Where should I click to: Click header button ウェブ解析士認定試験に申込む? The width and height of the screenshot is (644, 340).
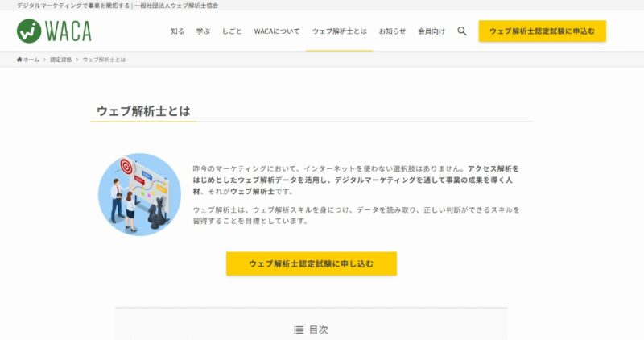coord(542,31)
